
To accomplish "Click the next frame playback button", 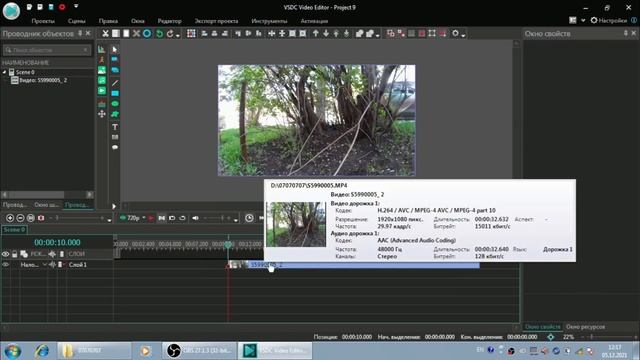I will pos(162,218).
